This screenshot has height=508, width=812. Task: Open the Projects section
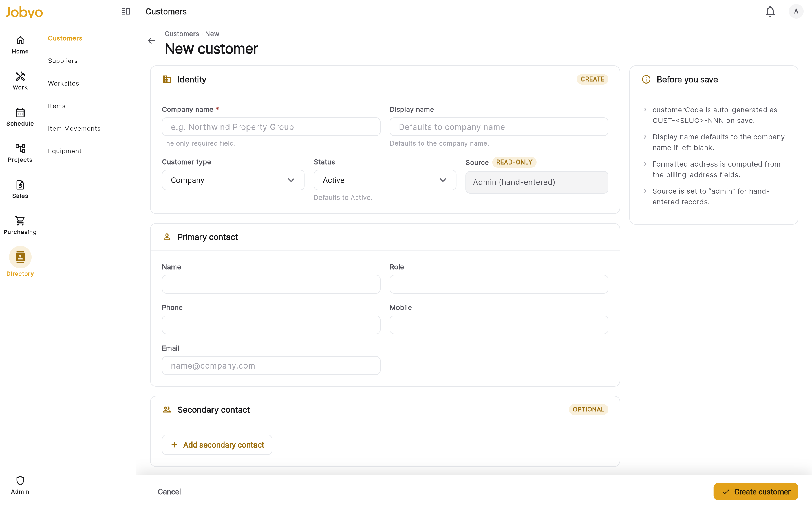click(x=20, y=153)
